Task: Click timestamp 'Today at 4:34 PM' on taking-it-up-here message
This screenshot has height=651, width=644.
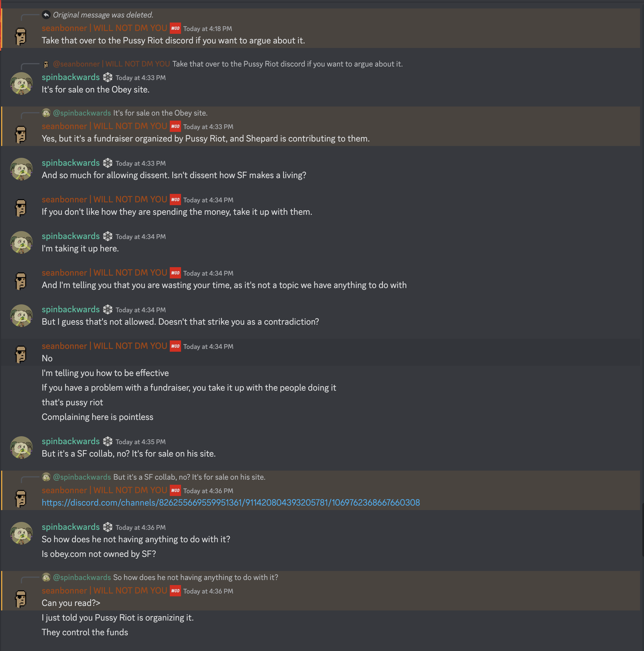Action: tap(141, 236)
